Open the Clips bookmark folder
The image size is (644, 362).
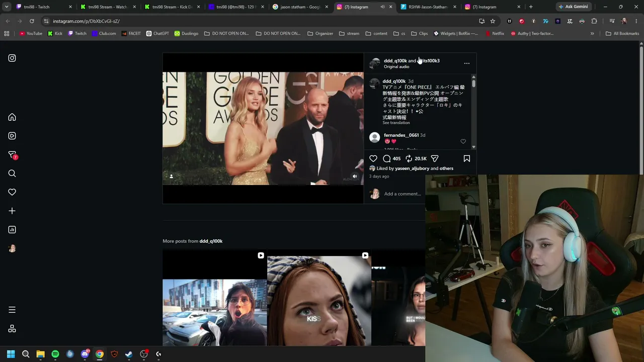tap(419, 34)
